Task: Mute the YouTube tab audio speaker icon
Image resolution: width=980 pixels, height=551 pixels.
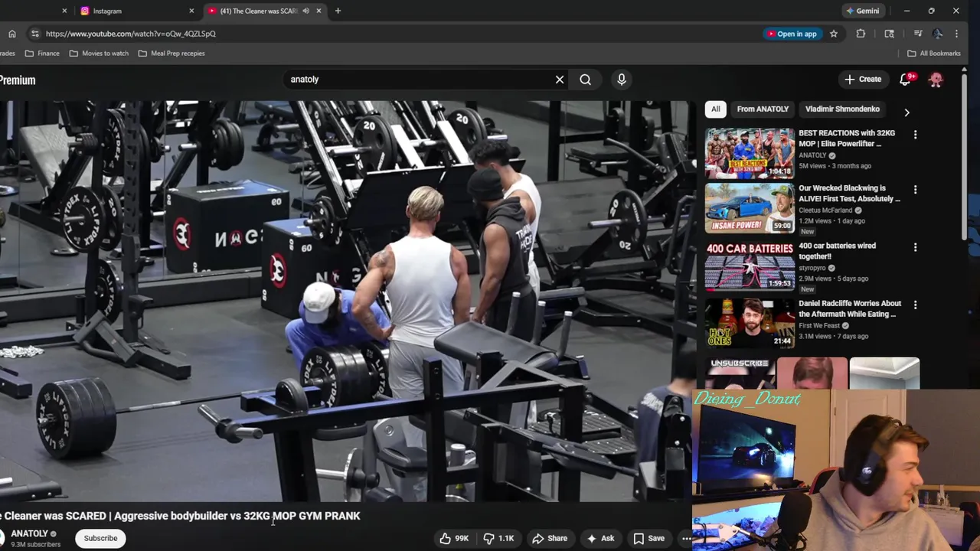Action: pos(305,11)
